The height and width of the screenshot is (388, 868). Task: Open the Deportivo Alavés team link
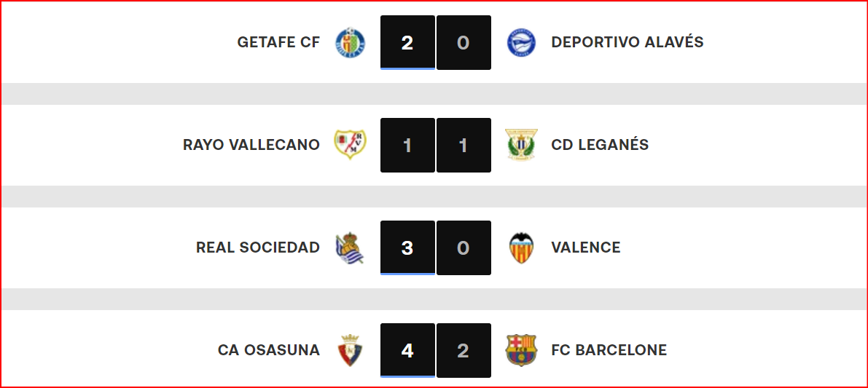point(627,42)
